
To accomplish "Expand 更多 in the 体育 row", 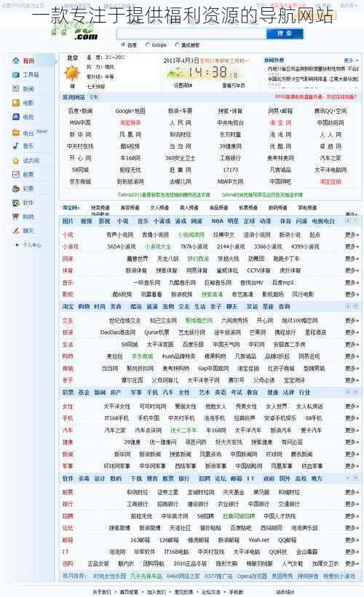I will click(352, 270).
